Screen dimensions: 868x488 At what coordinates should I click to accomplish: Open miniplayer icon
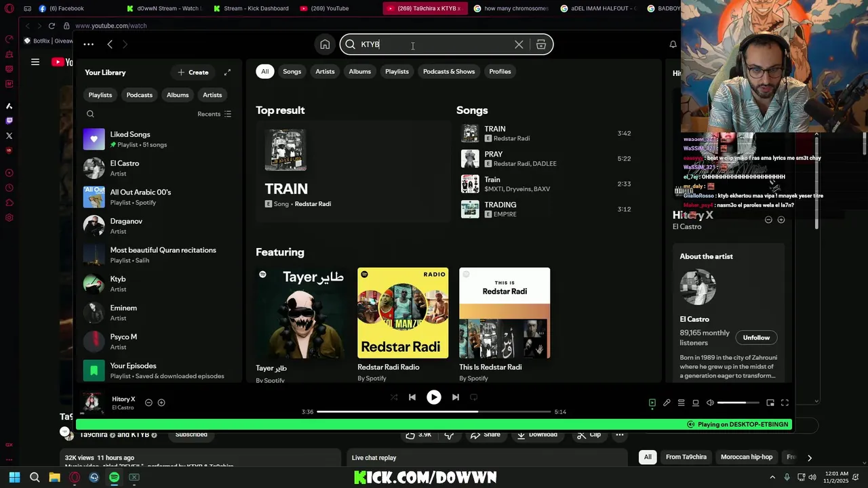[x=770, y=403]
